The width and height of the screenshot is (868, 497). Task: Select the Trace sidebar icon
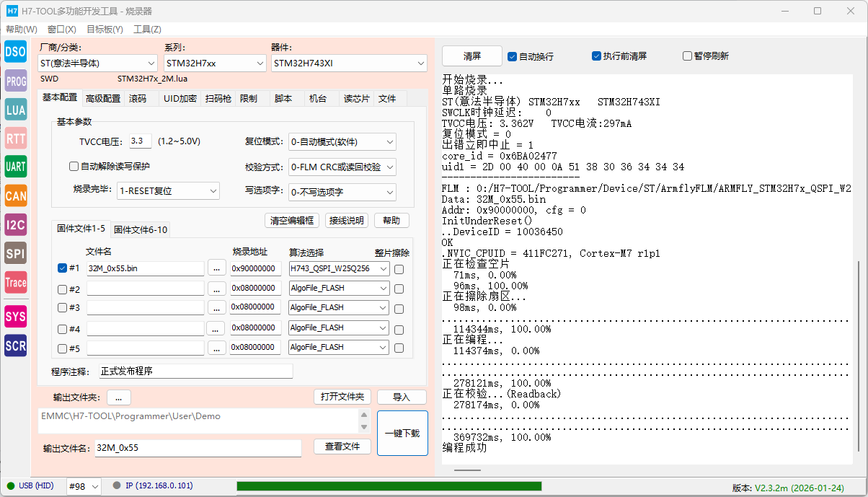tap(16, 283)
